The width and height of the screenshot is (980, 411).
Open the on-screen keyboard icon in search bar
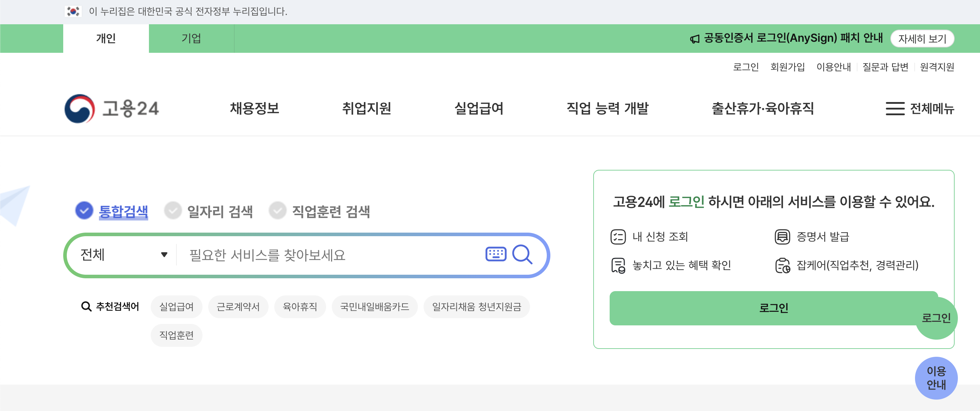(496, 255)
